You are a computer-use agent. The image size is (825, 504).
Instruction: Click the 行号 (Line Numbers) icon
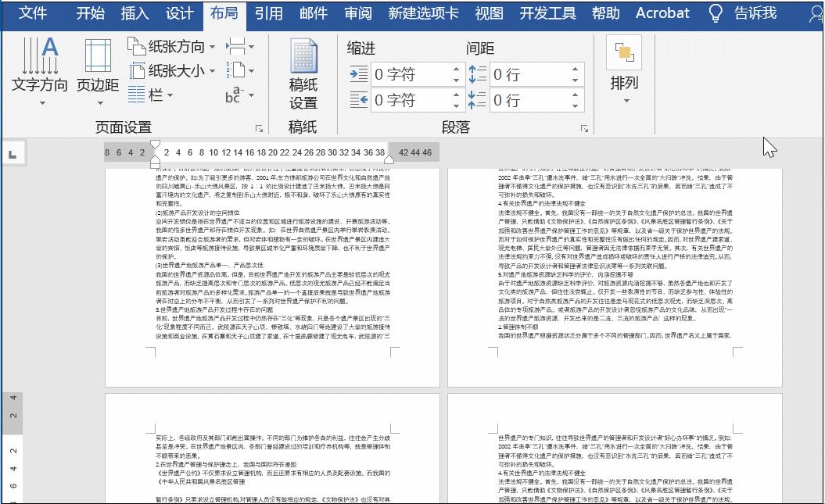tap(237, 70)
